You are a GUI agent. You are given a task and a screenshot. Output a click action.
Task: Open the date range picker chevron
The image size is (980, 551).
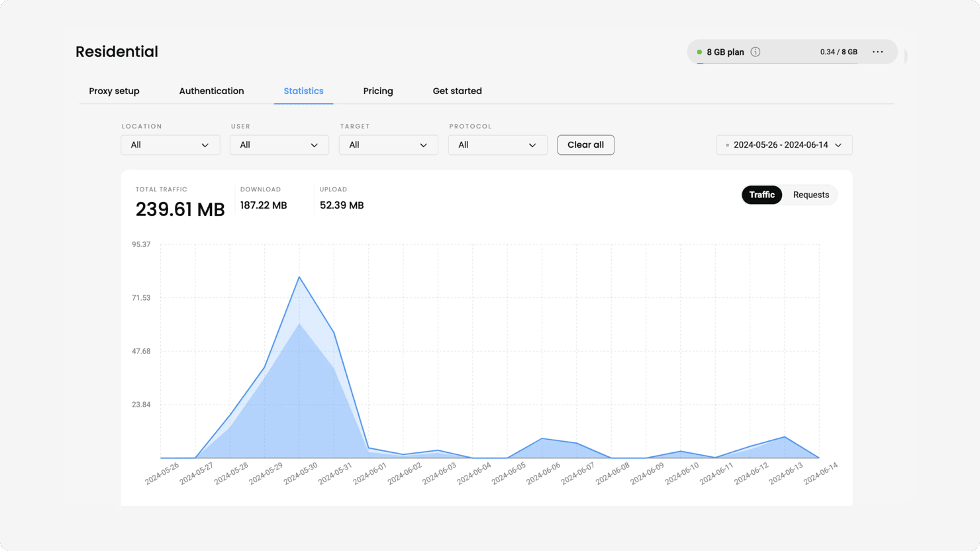(838, 145)
